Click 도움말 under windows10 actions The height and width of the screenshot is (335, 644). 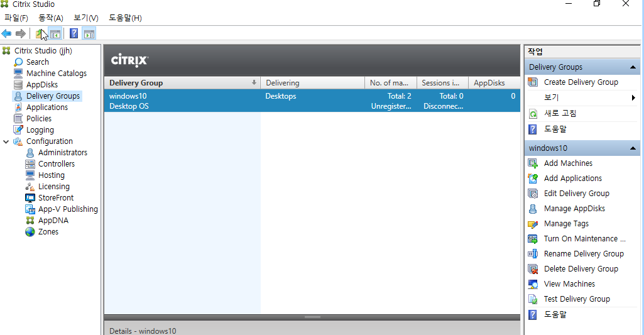click(x=555, y=314)
